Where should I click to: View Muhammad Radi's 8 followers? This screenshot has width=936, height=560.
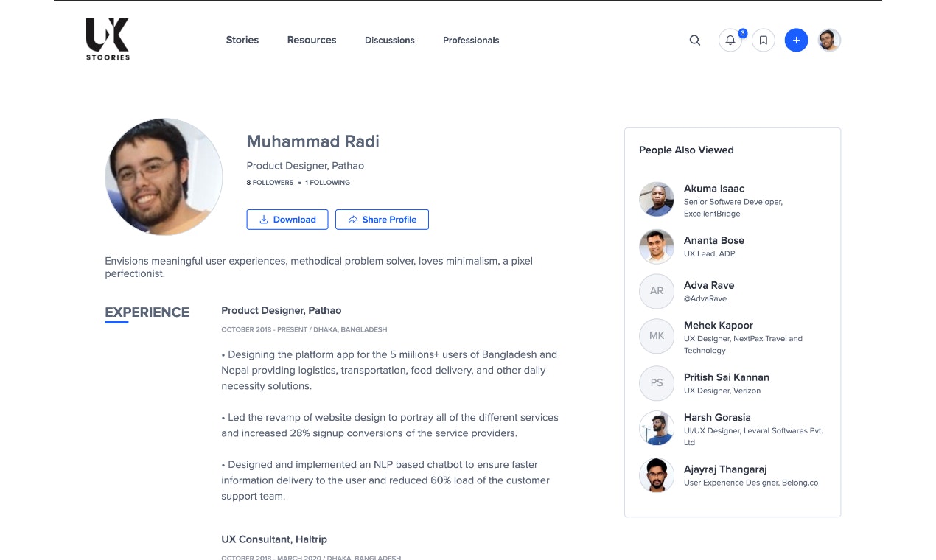click(269, 182)
